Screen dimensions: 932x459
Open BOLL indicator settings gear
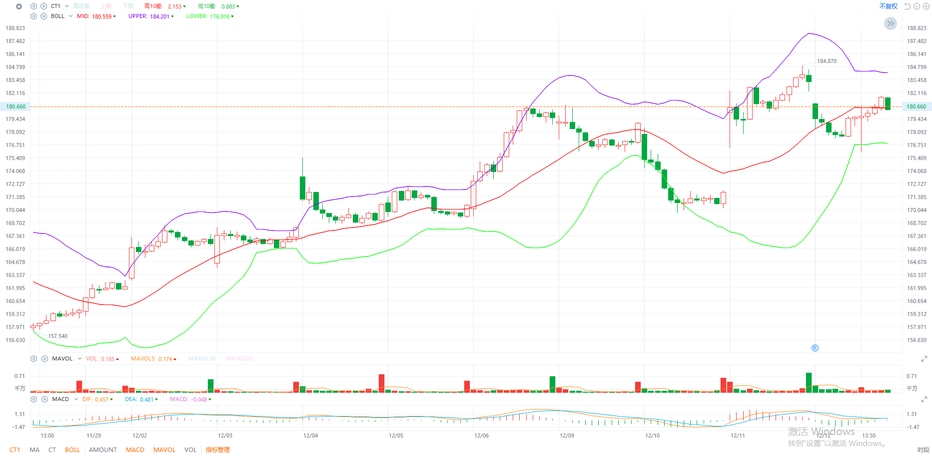tap(33, 16)
